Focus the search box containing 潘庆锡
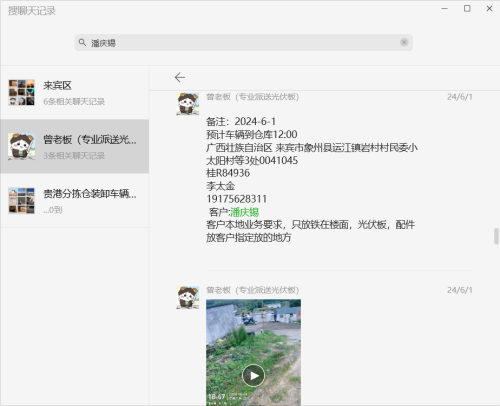The image size is (500, 406). 244,42
